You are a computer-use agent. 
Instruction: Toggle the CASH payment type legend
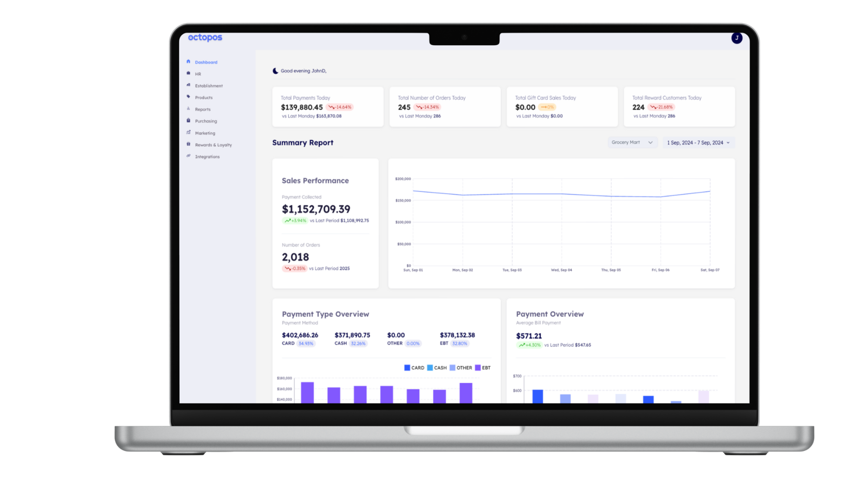tap(438, 368)
